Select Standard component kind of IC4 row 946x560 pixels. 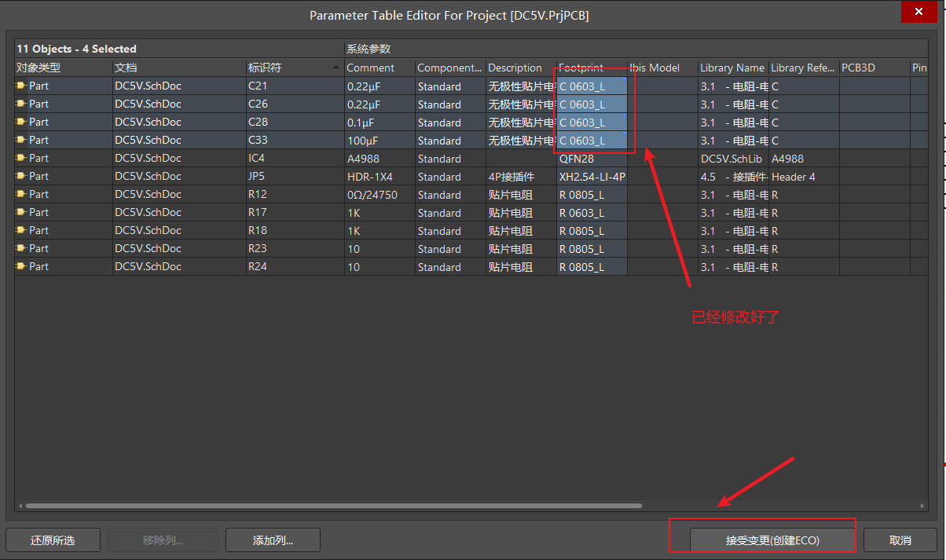point(450,159)
